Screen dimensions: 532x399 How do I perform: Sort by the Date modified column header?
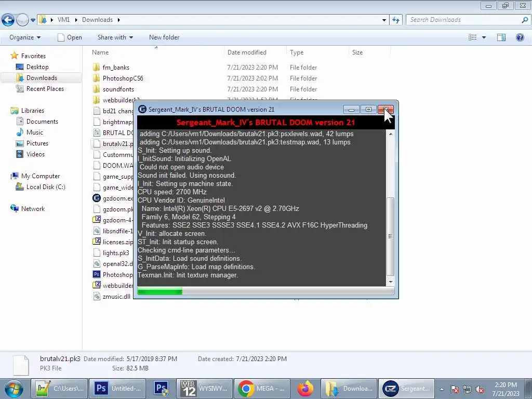(x=247, y=52)
